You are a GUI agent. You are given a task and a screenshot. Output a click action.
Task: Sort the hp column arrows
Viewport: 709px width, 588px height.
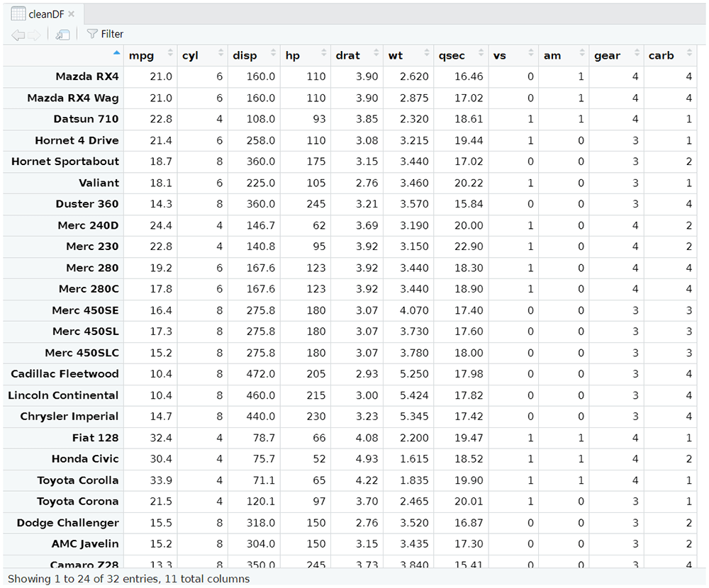(x=324, y=53)
